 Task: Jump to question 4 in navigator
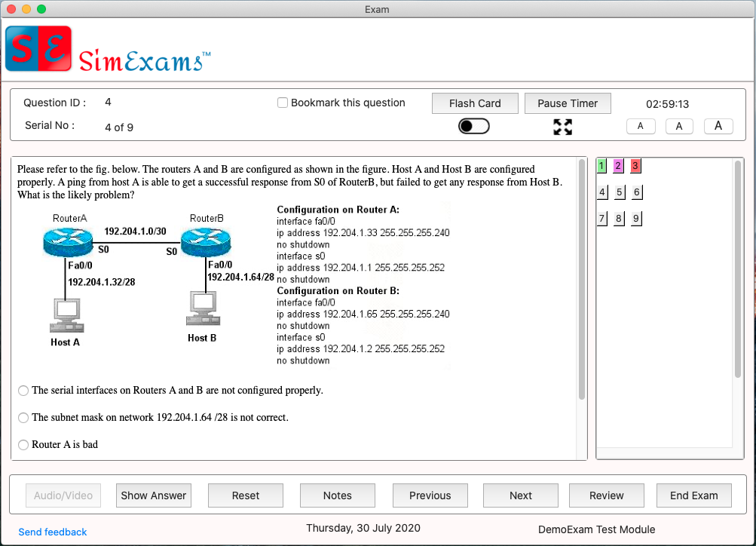click(602, 192)
